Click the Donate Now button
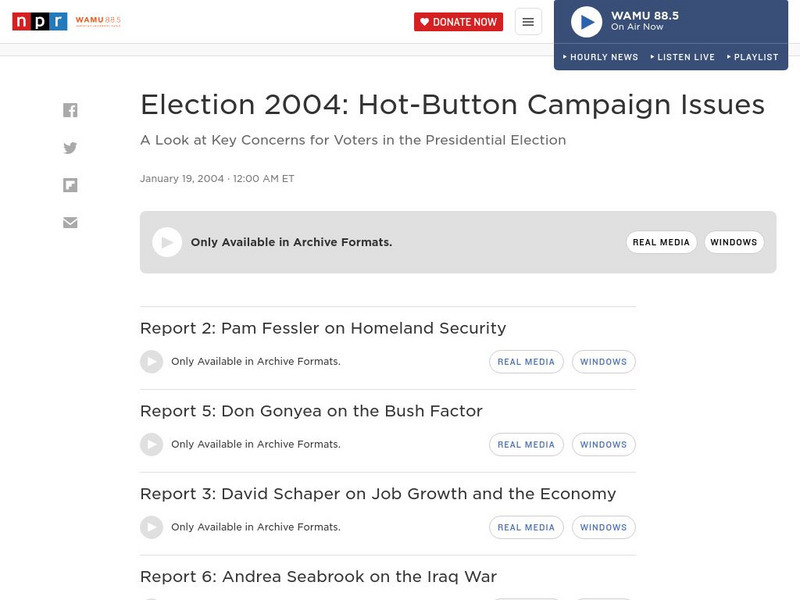The height and width of the screenshot is (600, 800). 459,20
